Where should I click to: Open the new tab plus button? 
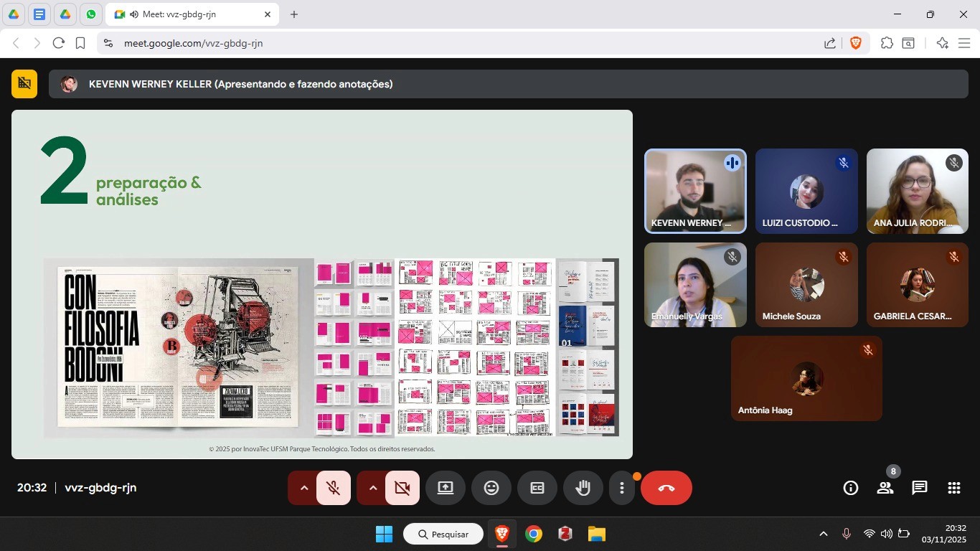pos(294,14)
